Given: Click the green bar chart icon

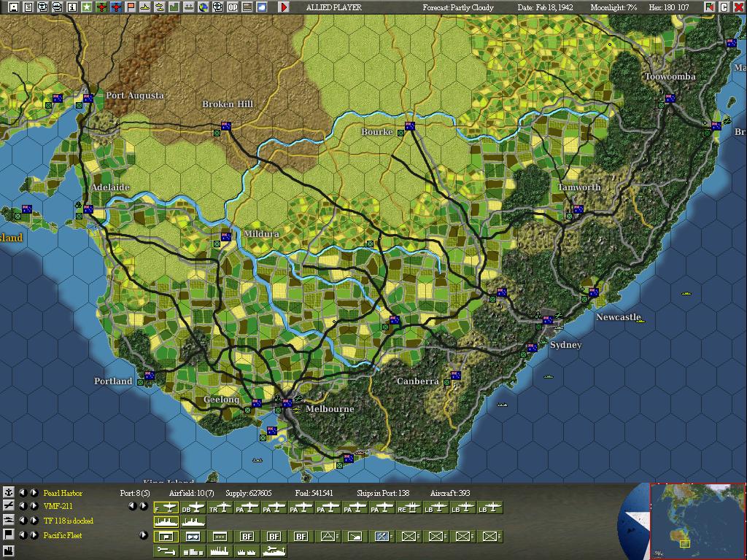Looking at the screenshot, I should [x=174, y=7].
